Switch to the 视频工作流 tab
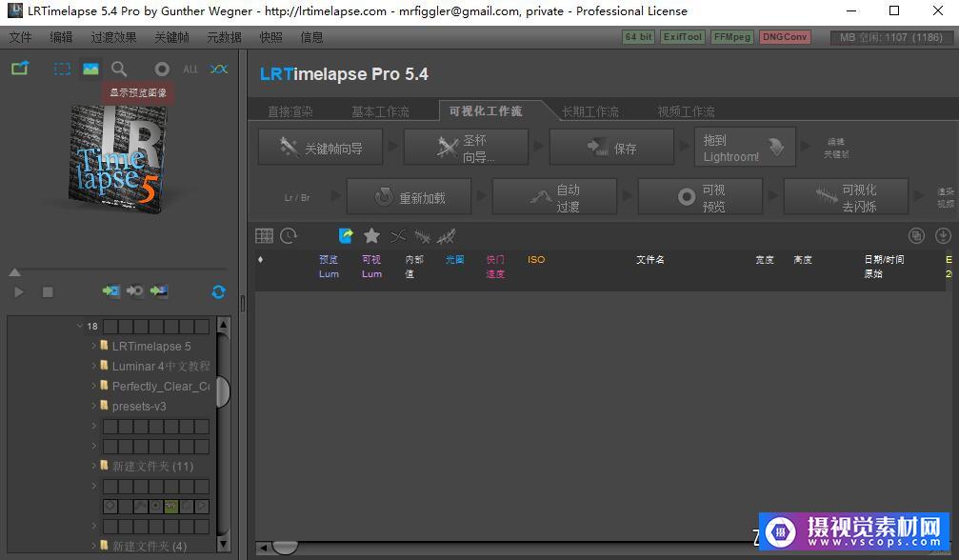The height and width of the screenshot is (560, 959). pos(687,111)
